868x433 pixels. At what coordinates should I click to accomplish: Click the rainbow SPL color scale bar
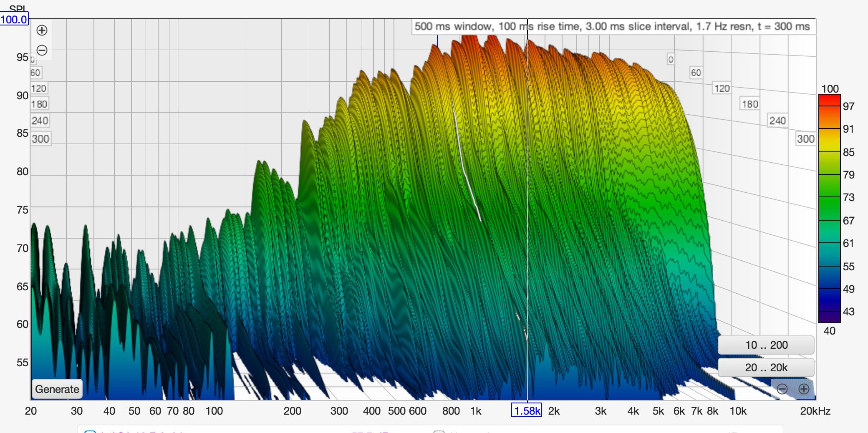(829, 209)
